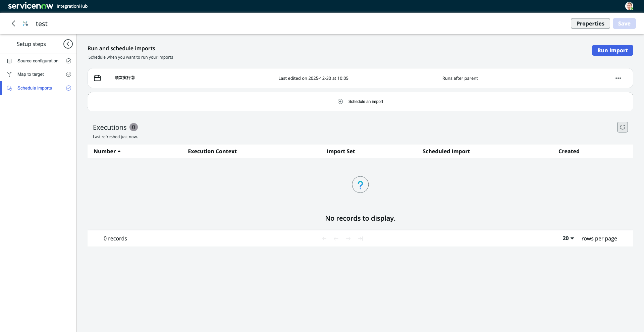Refresh the Executions list
This screenshot has width=644, height=332.
[623, 127]
